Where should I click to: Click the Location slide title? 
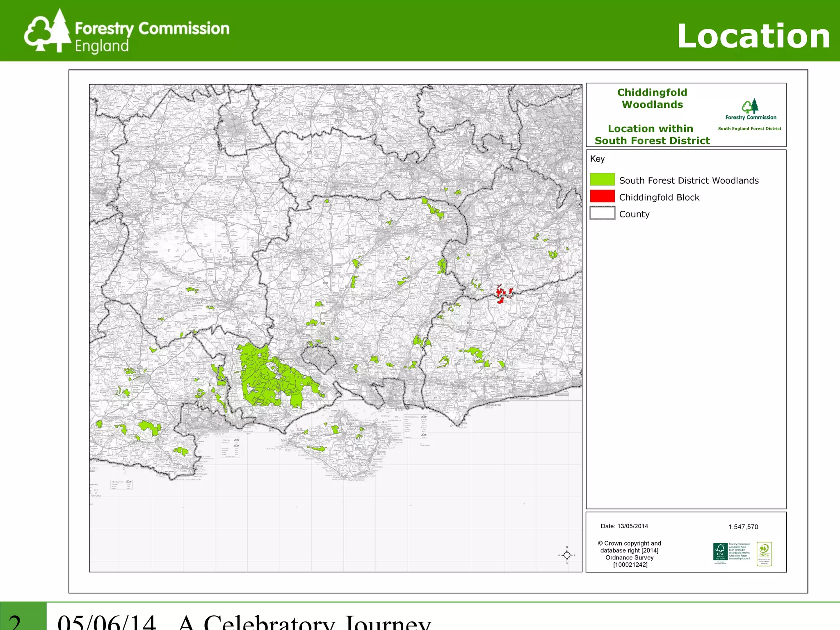pos(753,36)
